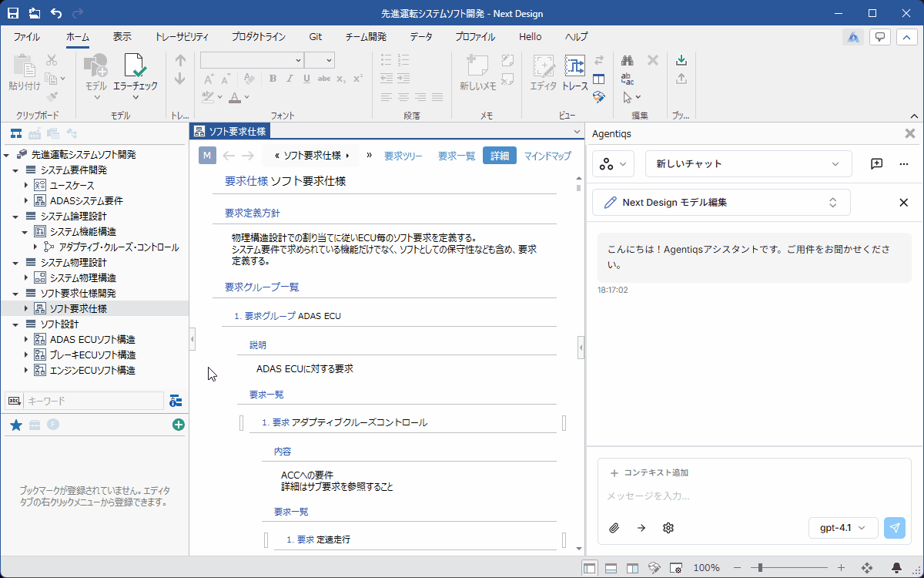924x578 pixels.
Task: Click the window-with-gear icon in the status bar
Action: pos(676,568)
